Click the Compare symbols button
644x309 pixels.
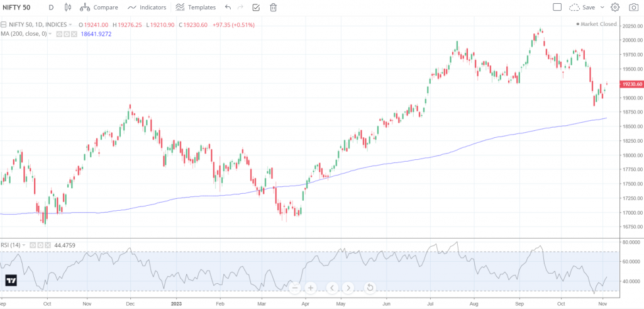click(x=99, y=8)
